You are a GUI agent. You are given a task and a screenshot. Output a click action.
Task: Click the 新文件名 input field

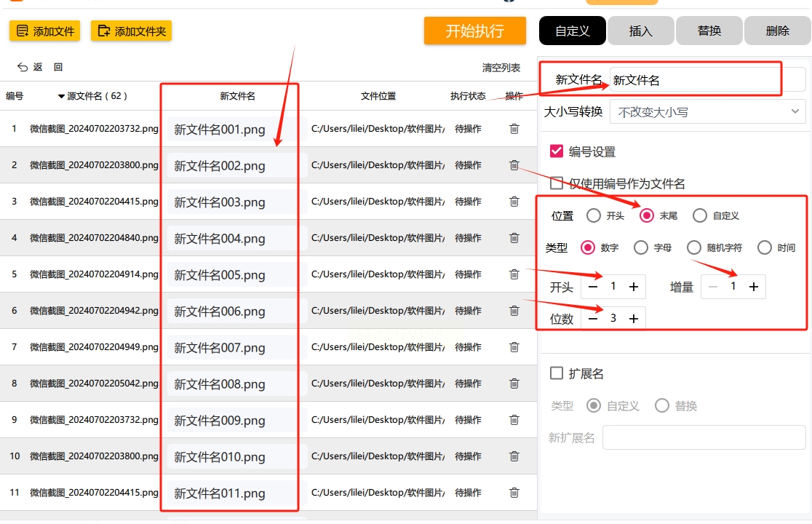tap(707, 80)
